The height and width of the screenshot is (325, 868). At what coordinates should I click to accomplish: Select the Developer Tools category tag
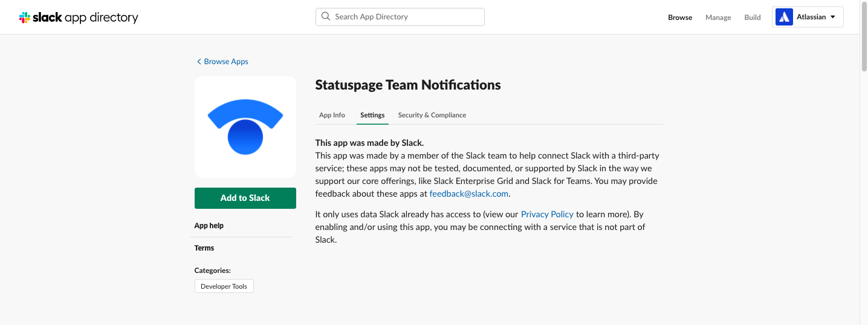224,286
